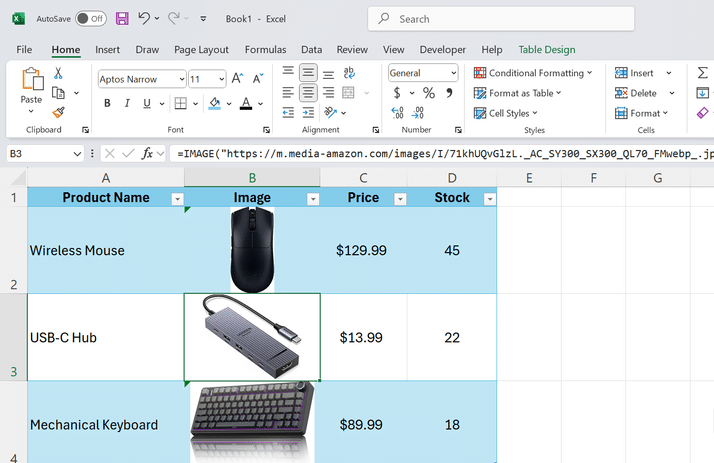Click the Insert Function fx icon
The image size is (714, 463).
pos(147,153)
